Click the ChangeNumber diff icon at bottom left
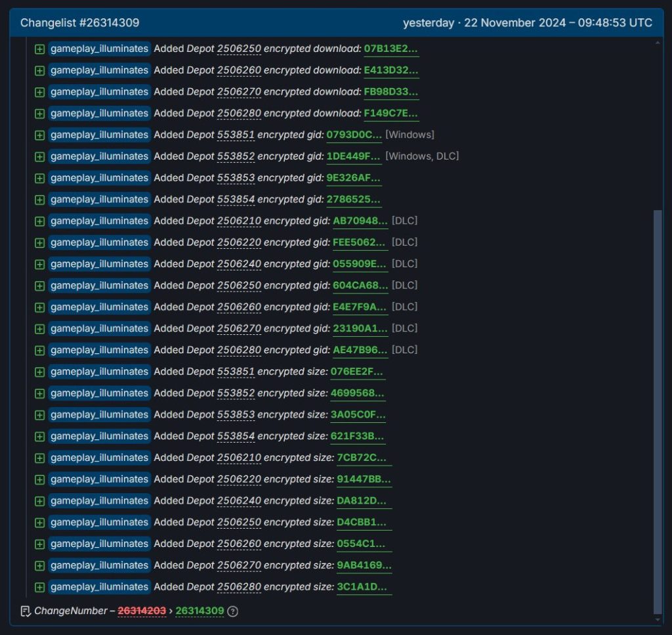Screen dimensions: 672x635 tap(24, 611)
